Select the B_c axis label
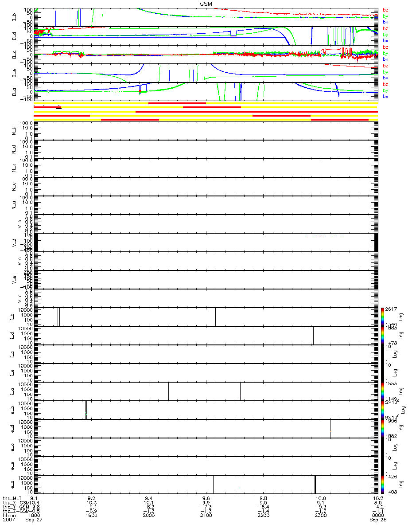 [13, 54]
